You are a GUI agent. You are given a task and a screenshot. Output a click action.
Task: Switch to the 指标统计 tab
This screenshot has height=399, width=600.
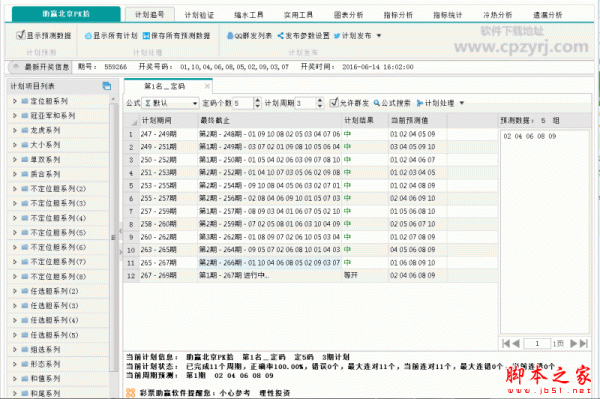point(448,15)
